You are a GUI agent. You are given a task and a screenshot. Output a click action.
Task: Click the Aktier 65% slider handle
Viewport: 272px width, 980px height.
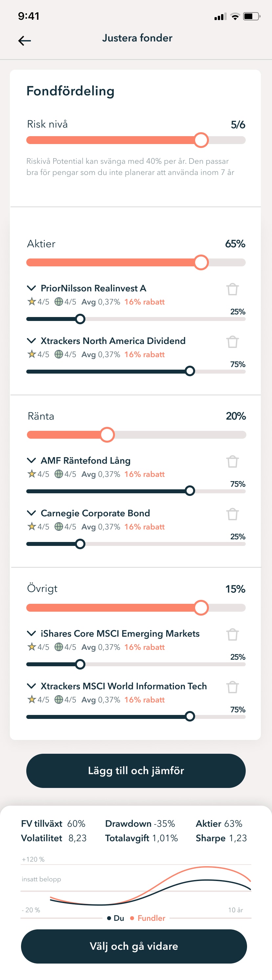pos(201,262)
